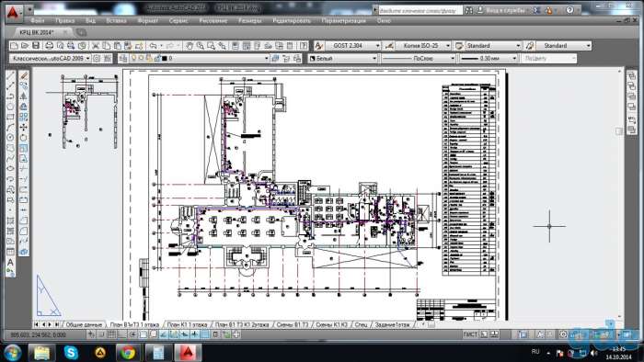This screenshot has width=644, height=362.
Task: Select the Mirror modify tool
Action: point(24,96)
